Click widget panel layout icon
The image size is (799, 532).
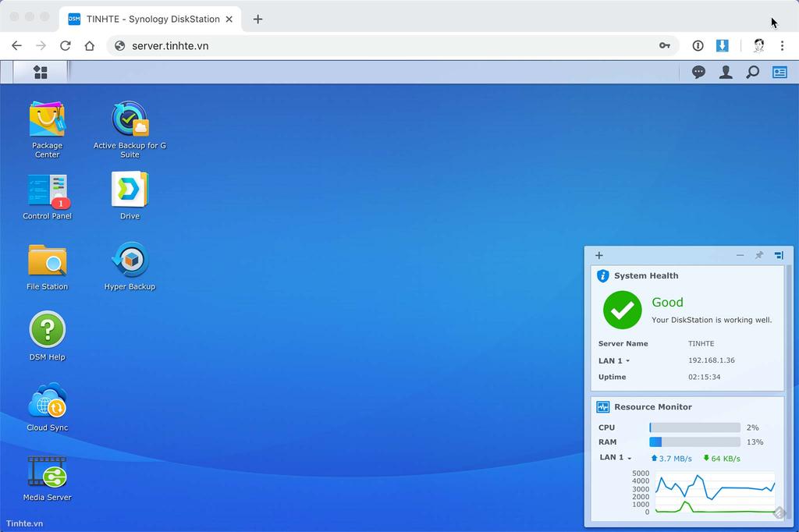pyautogui.click(x=779, y=255)
